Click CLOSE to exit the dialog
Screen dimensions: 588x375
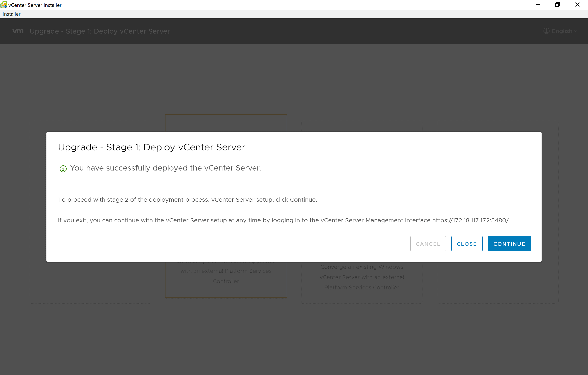coord(467,243)
